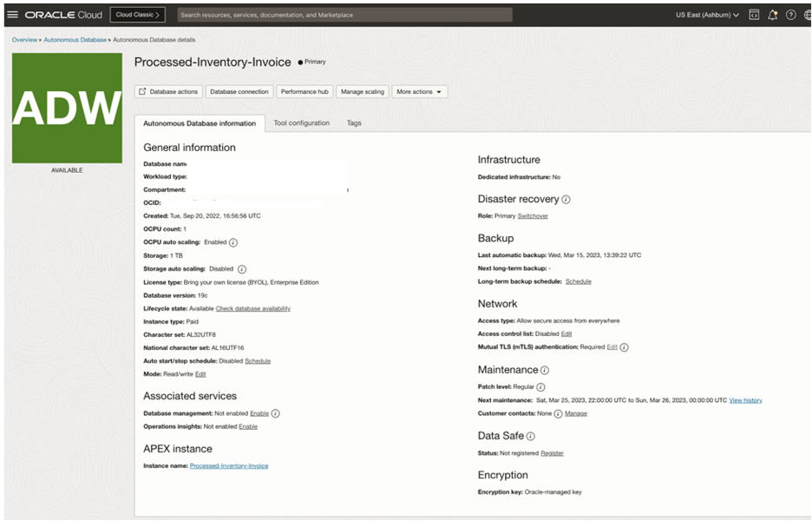Screen dimensions: 812x521
Task: Open Cloud Shell developer tools icon
Action: click(754, 15)
